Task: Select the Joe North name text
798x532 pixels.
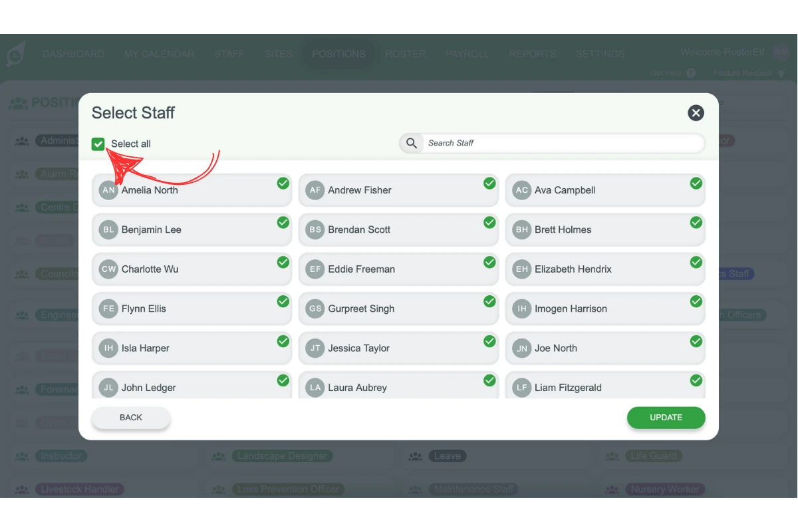Action: pos(556,348)
